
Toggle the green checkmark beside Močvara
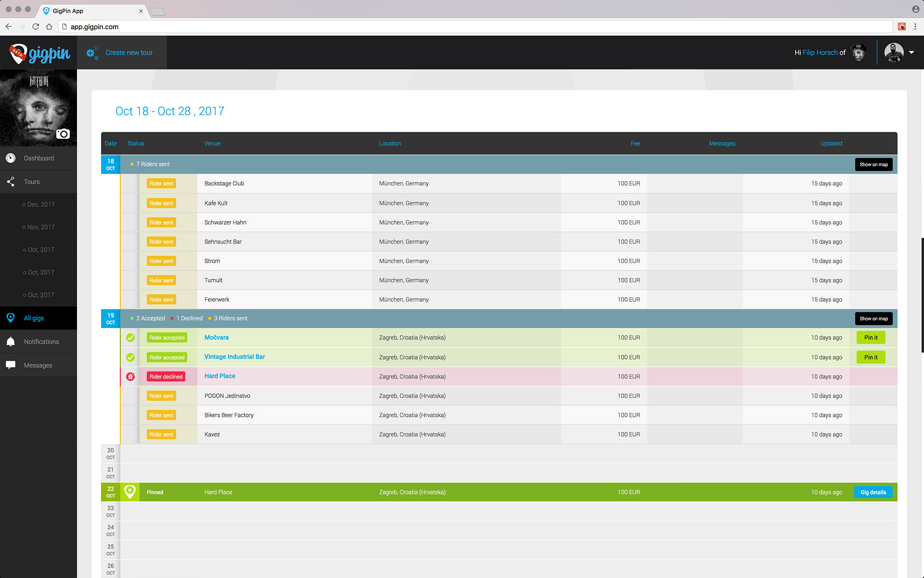[x=130, y=338]
